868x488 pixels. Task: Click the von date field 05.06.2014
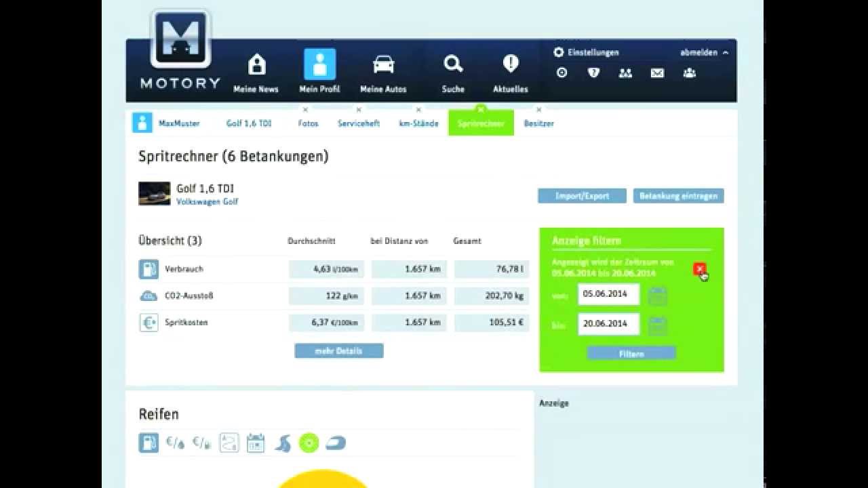click(609, 295)
